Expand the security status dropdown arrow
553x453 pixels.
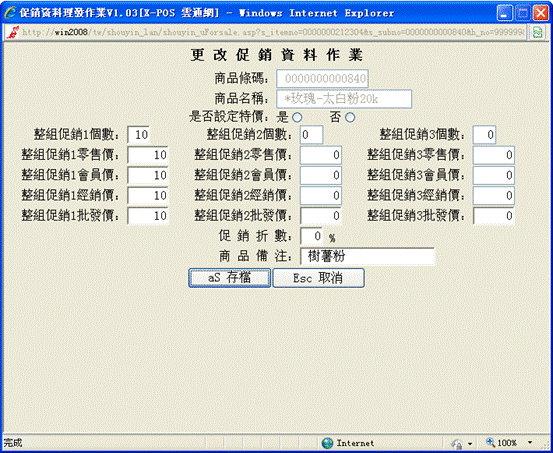tap(470, 443)
